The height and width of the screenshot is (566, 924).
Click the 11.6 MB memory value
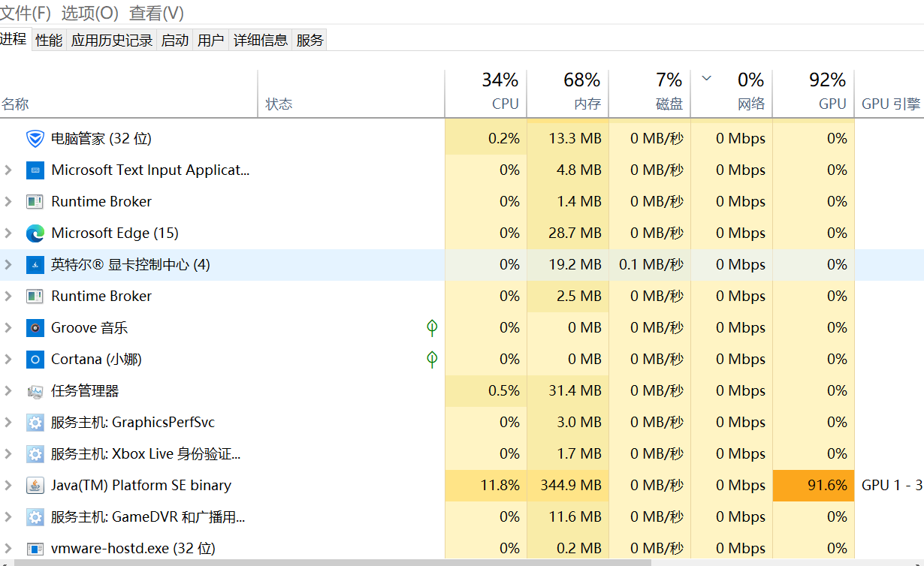coord(575,517)
